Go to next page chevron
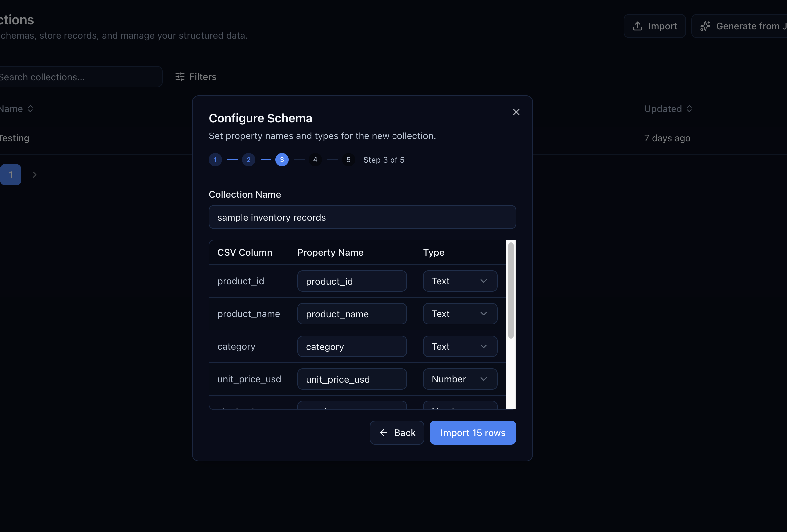787x532 pixels. [x=34, y=175]
